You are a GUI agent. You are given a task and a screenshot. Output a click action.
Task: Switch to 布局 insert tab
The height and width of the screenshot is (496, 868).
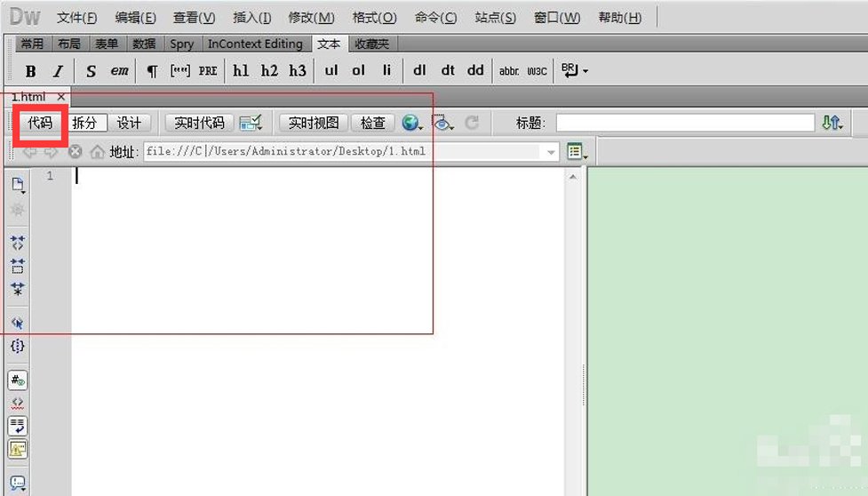(69, 44)
